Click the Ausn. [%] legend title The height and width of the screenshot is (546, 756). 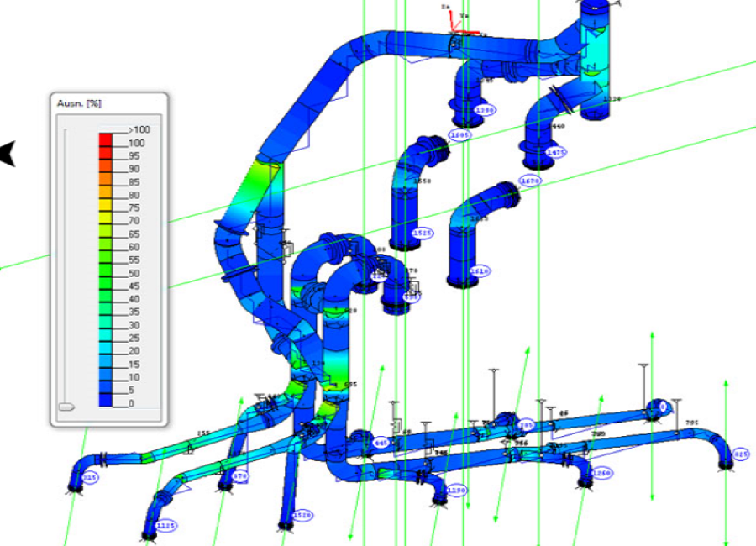point(79,103)
